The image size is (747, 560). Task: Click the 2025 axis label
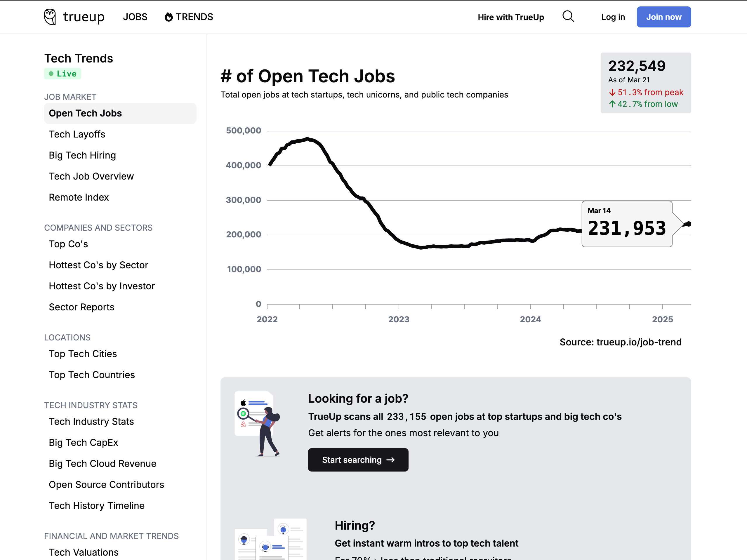pos(662,319)
